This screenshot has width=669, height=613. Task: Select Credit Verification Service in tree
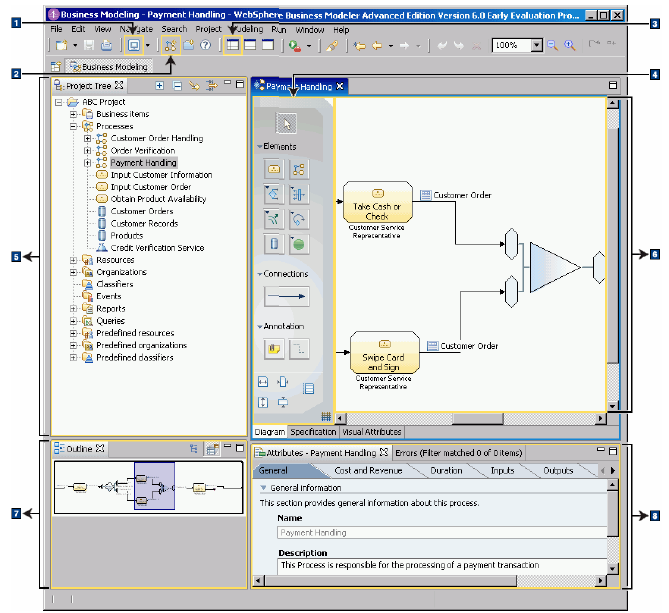click(157, 248)
